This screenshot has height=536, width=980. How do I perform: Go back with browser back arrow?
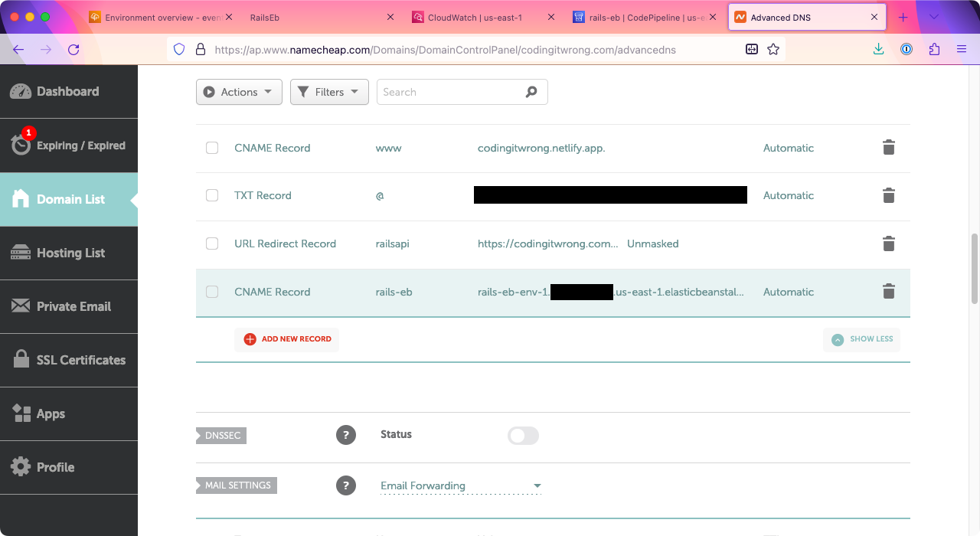(18, 49)
